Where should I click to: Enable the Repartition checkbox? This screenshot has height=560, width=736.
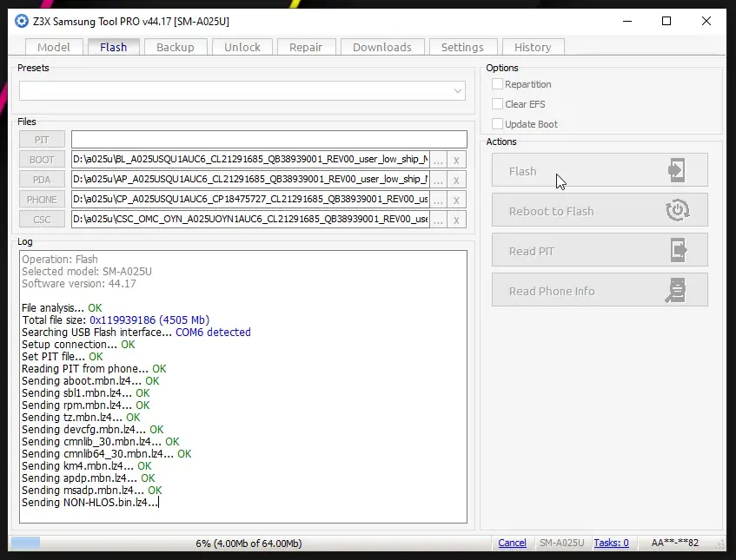coord(498,84)
